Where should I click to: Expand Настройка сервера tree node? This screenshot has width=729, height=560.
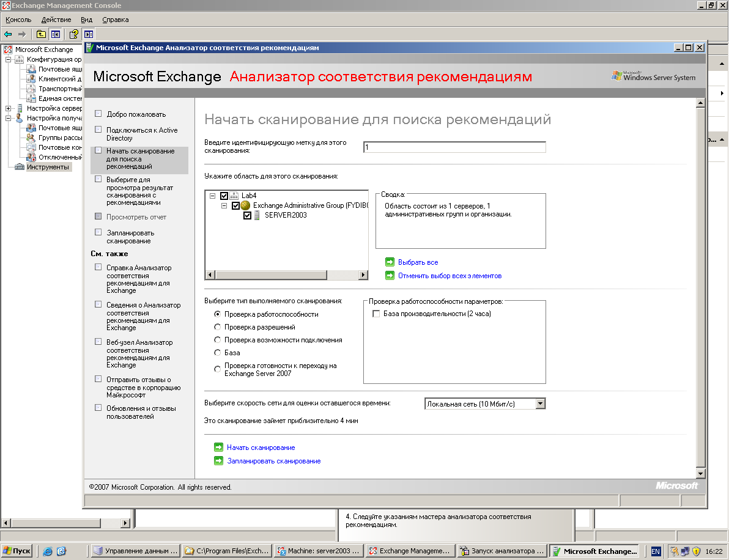point(8,108)
